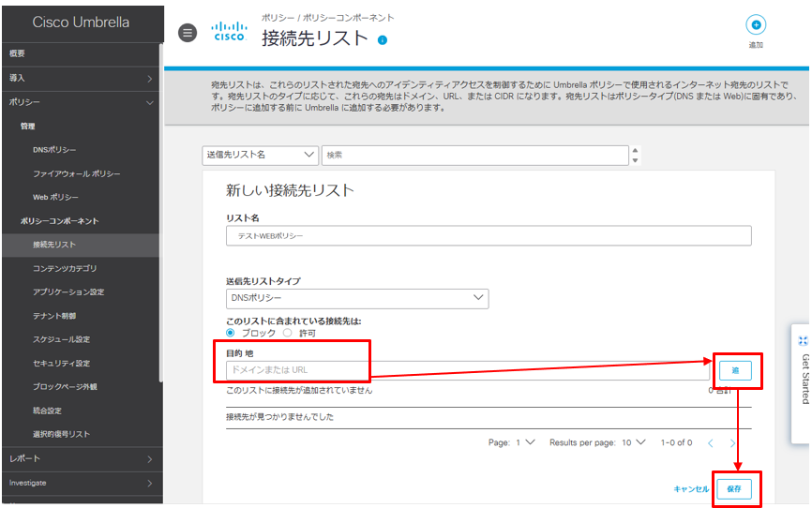Open 統合設定 in the sidebar
Viewport: 812px width, 508px height.
47,411
